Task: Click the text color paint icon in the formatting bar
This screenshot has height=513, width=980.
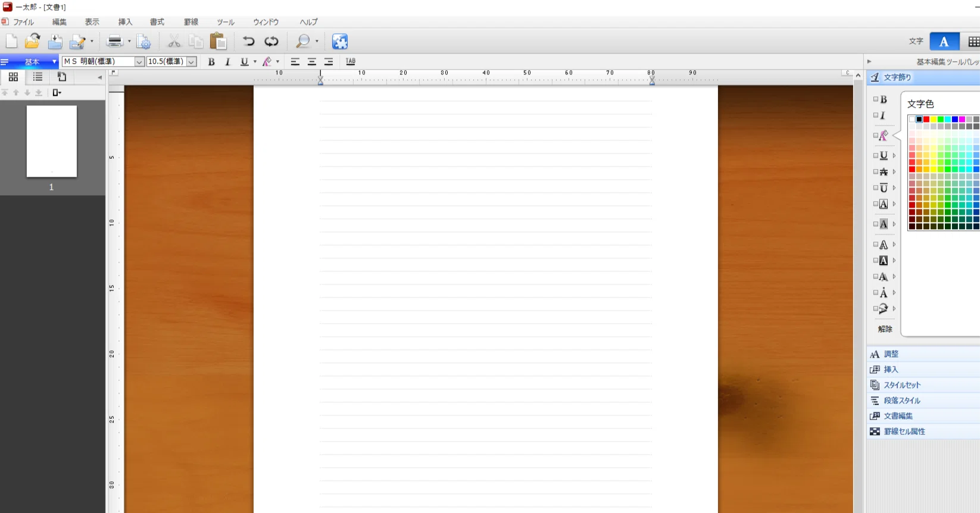Action: 267,62
